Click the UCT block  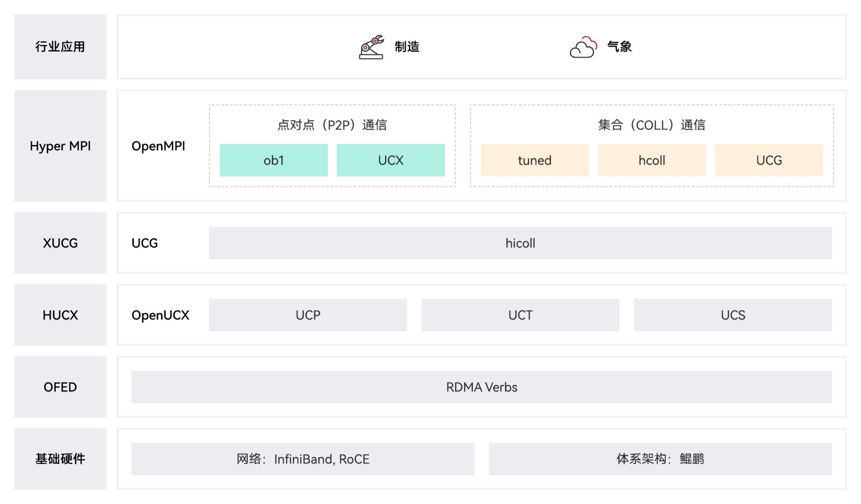point(521,315)
